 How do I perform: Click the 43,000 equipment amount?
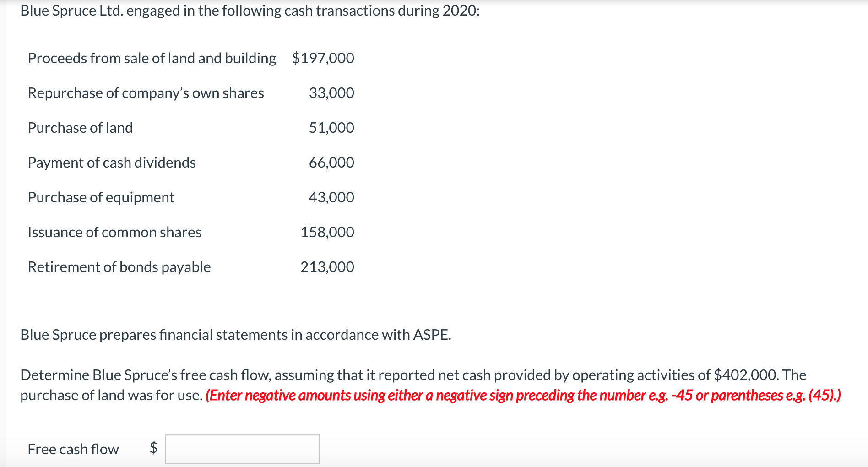(331, 197)
